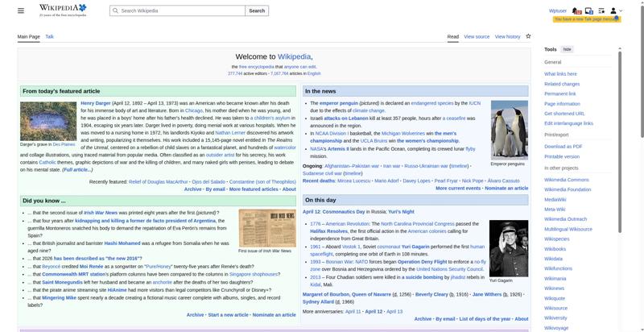Viewport: 644px width, 332px height.
Task: Open Henry Darger grave thumbnail
Action: click(48, 121)
